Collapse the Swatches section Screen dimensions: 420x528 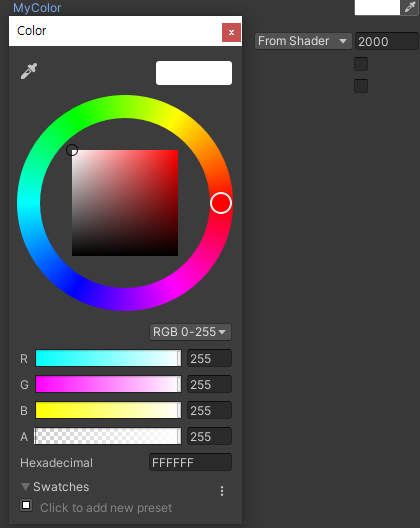point(25,487)
